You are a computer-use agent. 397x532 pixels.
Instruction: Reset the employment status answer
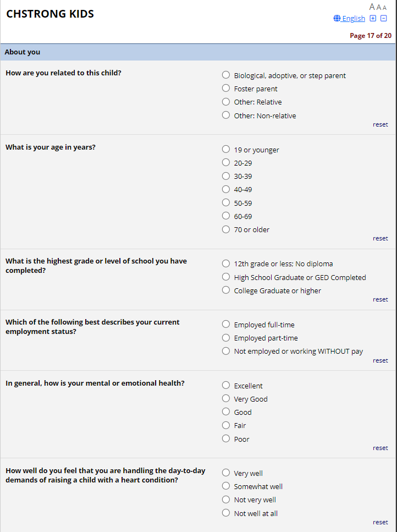click(380, 360)
